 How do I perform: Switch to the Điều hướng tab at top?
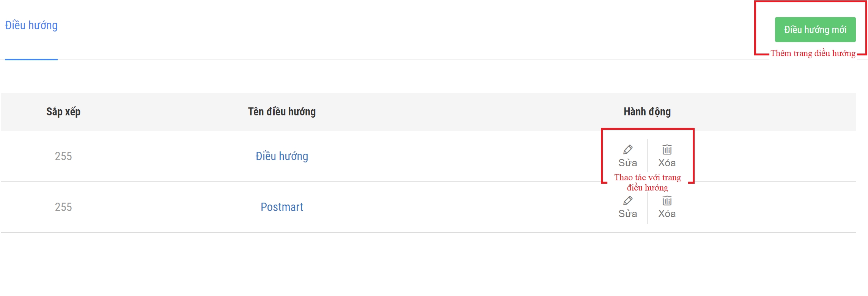click(x=31, y=25)
